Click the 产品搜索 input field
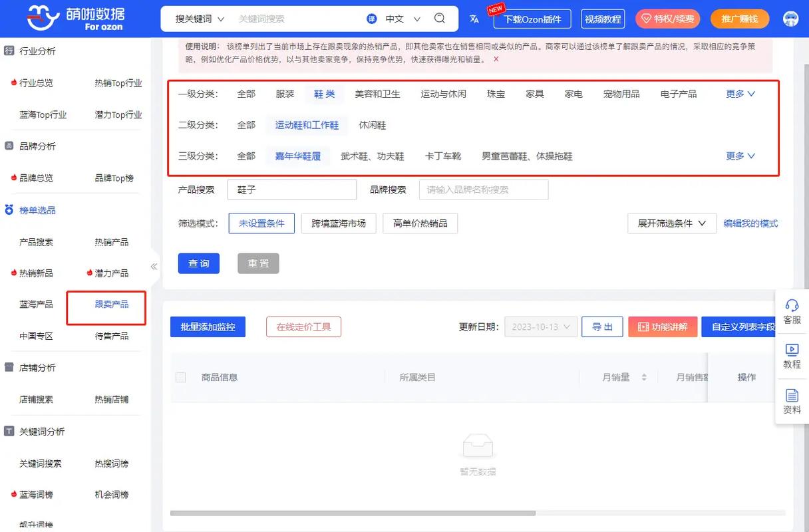Image resolution: width=809 pixels, height=532 pixels. (292, 190)
